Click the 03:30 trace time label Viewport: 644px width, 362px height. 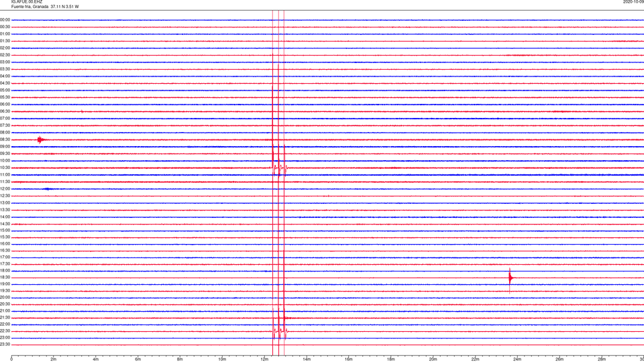click(x=5, y=69)
